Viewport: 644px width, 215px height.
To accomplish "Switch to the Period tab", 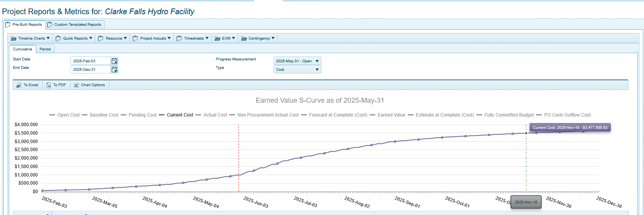I will pyautogui.click(x=45, y=49).
